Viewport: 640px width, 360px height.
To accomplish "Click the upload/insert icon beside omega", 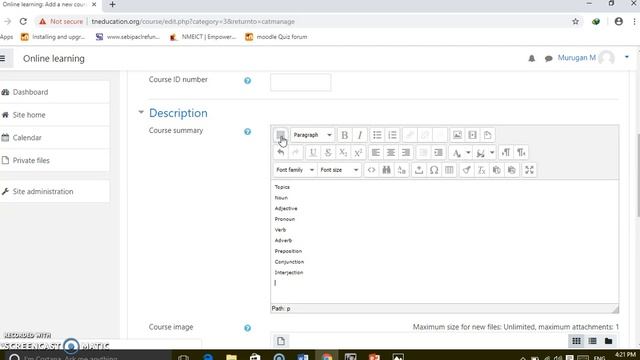I will click(x=419, y=170).
